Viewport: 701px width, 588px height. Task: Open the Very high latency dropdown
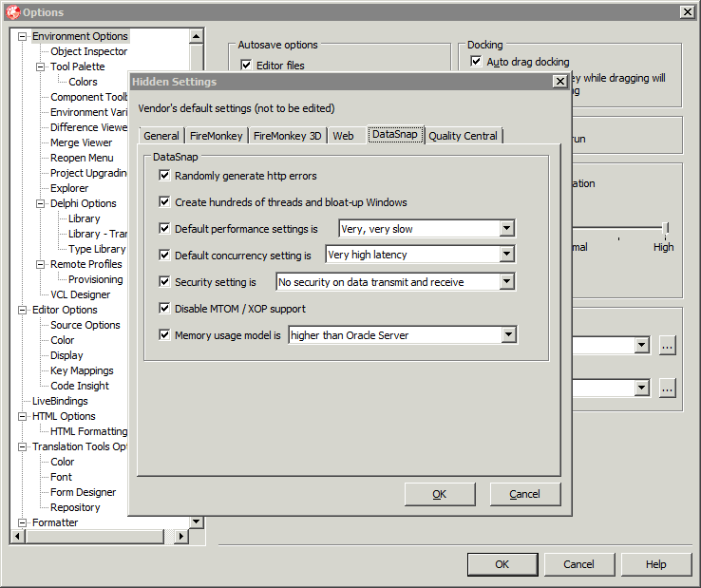(506, 255)
